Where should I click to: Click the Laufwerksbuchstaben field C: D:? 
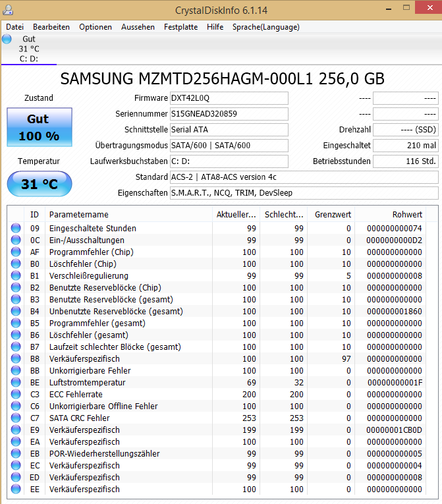(229, 161)
